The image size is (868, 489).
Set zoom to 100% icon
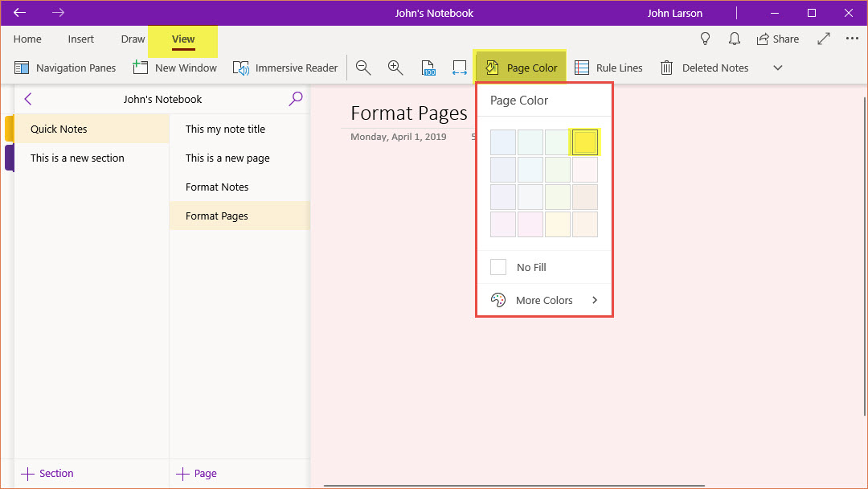[428, 68]
